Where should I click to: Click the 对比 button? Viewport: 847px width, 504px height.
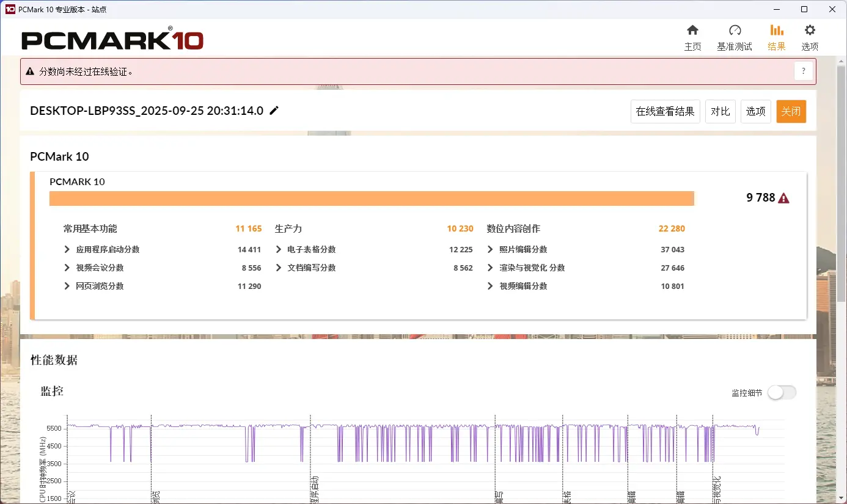[x=721, y=112]
